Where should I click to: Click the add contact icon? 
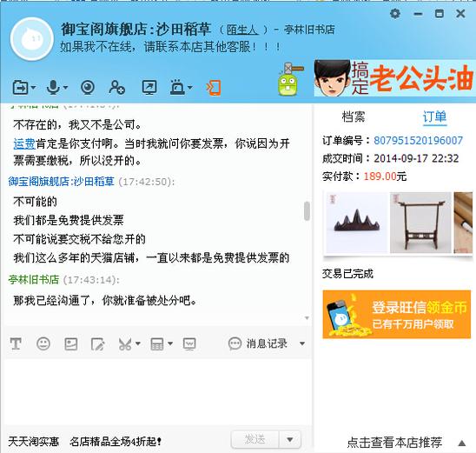pyautogui.click(x=116, y=88)
